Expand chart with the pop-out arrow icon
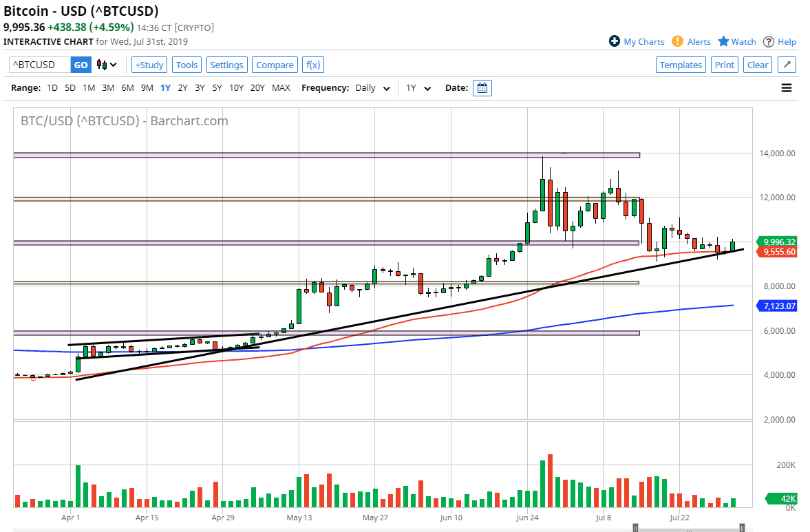Image resolution: width=810 pixels, height=532 pixels. click(x=787, y=64)
